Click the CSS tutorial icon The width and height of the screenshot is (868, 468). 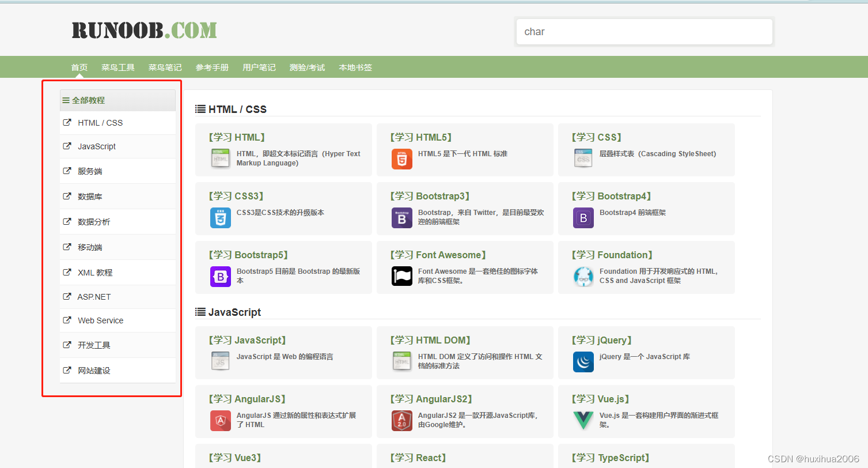(583, 158)
